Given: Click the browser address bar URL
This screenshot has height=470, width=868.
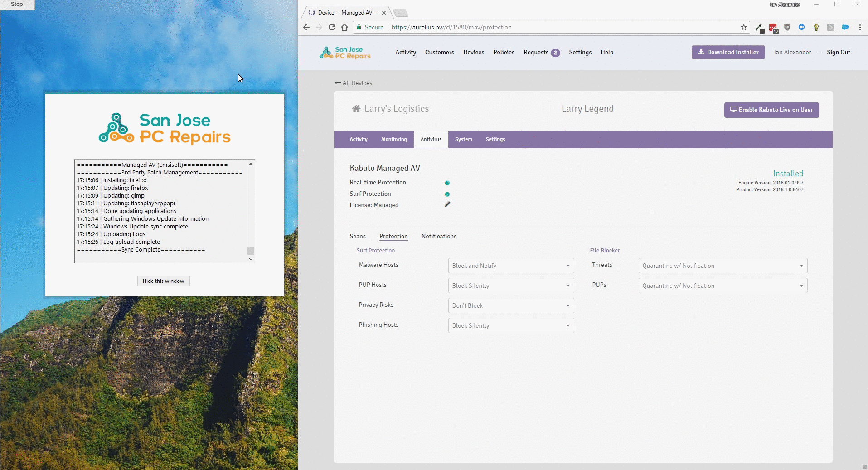Looking at the screenshot, I should click(451, 27).
